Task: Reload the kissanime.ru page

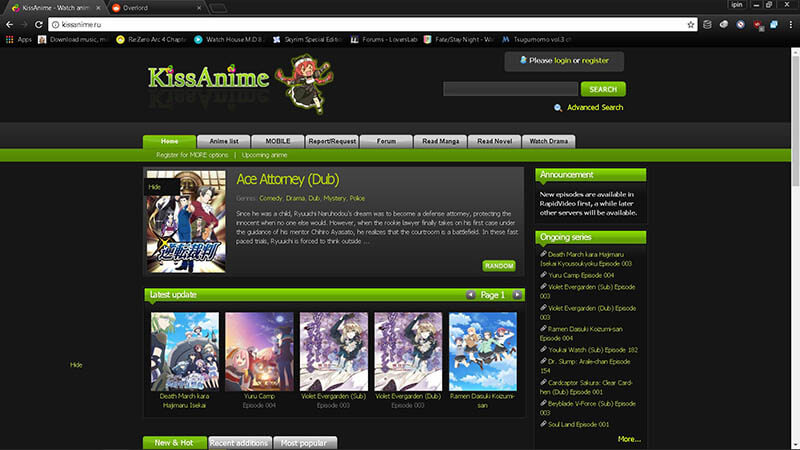Action: coord(38,24)
